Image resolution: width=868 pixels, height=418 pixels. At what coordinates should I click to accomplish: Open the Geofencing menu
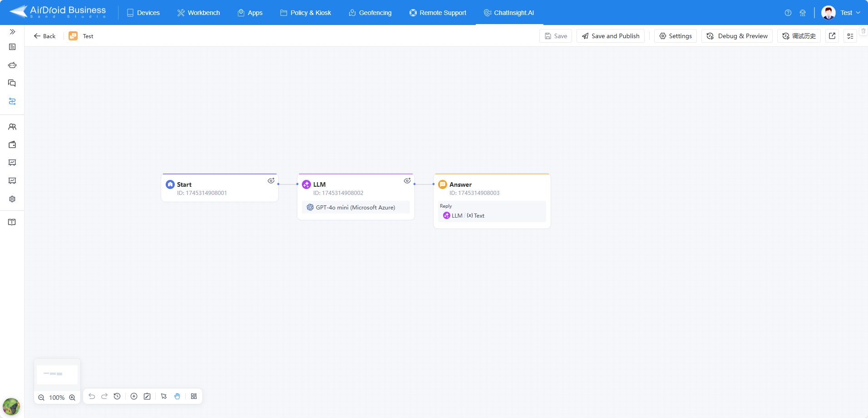370,13
